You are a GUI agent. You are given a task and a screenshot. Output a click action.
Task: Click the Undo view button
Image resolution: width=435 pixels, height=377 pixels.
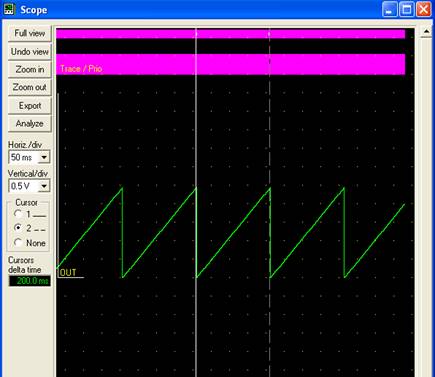29,52
